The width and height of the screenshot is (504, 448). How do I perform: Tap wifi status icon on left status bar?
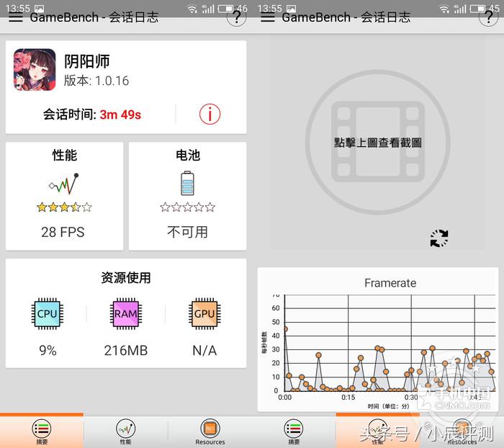(x=192, y=9)
